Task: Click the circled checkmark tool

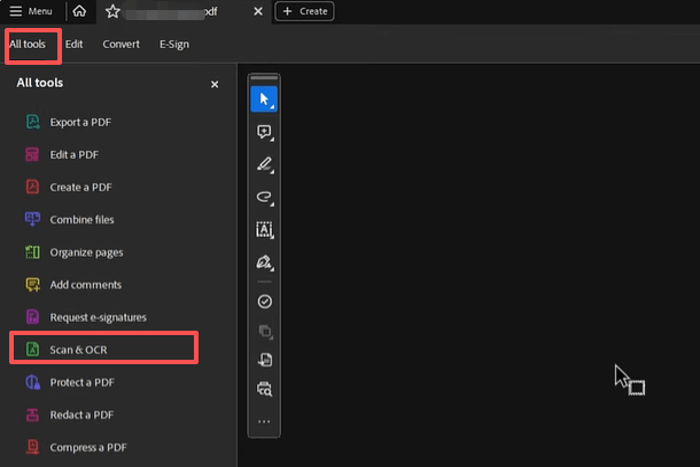Action: coord(264,301)
